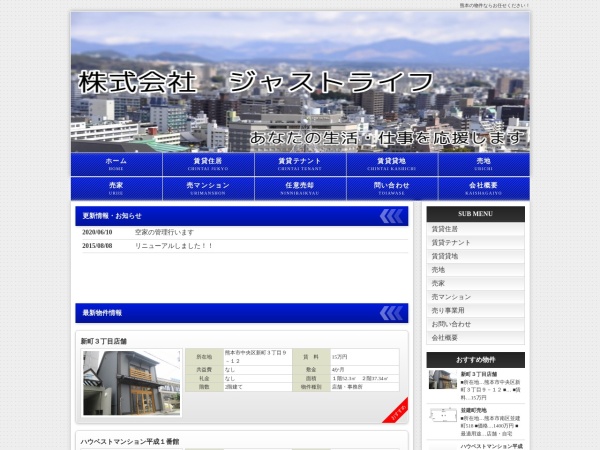Image resolution: width=600 pixels, height=450 pixels.
Task: Open the ホーム (Home) navigation tab
Action: coord(116,164)
